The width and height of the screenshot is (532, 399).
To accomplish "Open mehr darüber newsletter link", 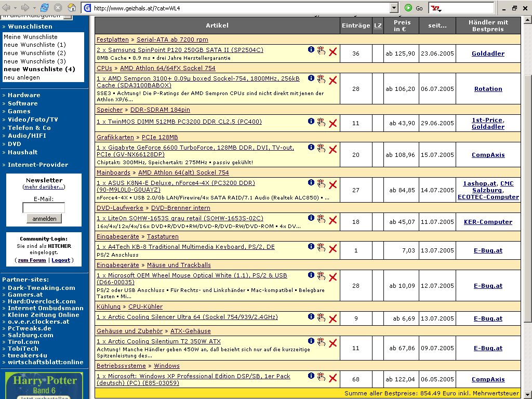I will click(44, 187).
